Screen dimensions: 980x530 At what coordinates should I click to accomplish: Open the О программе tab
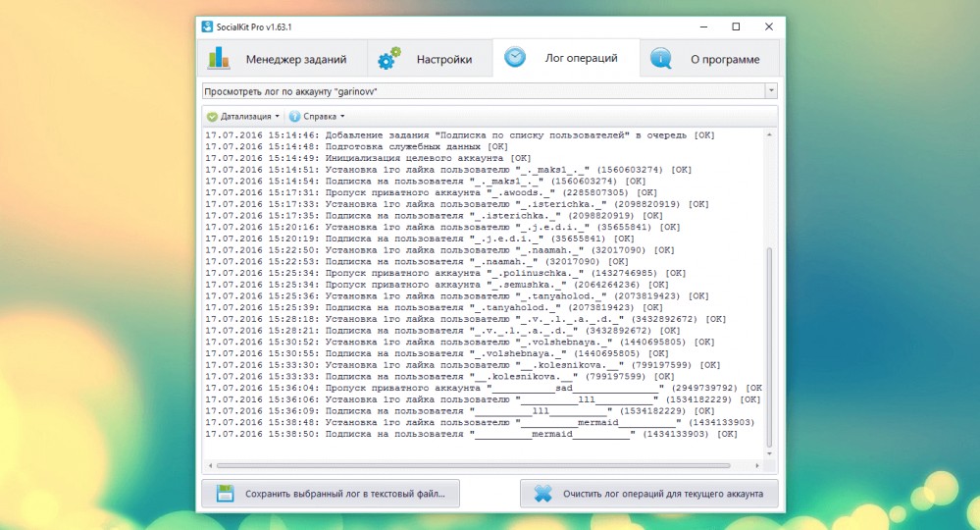coord(709,59)
